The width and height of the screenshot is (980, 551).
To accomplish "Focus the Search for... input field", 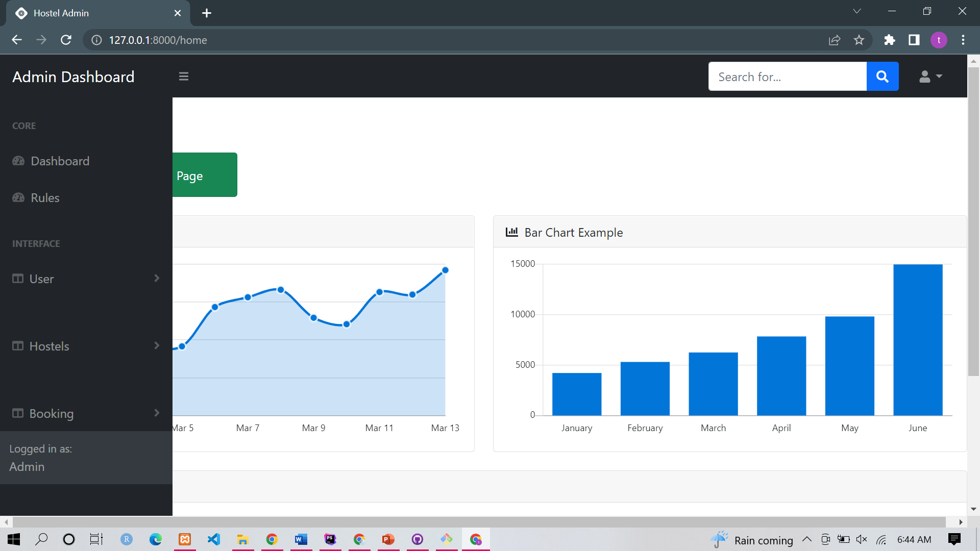I will tap(787, 77).
